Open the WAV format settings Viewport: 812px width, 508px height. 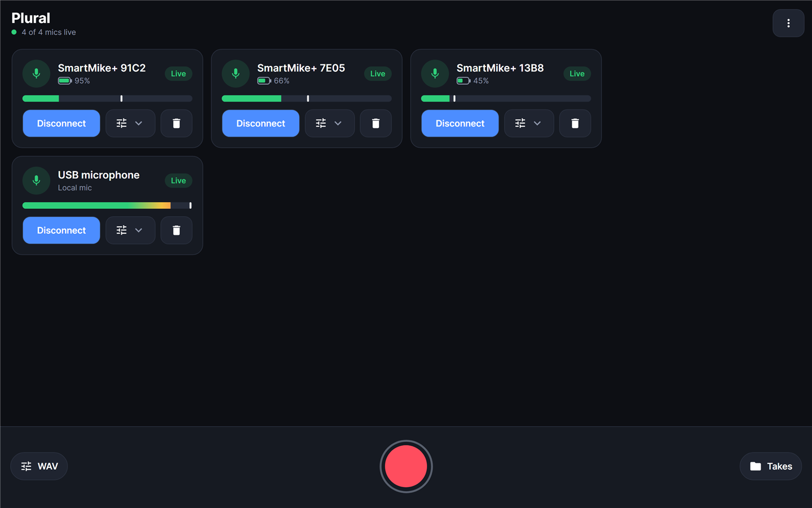pos(39,466)
